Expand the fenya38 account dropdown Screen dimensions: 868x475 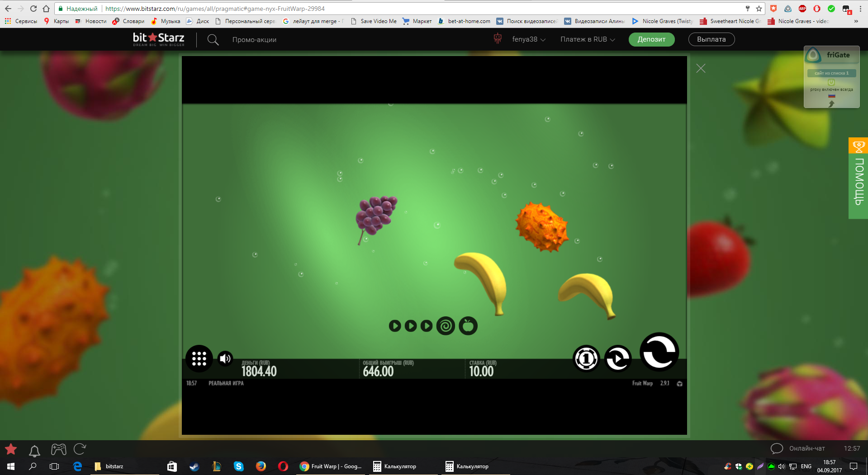528,39
